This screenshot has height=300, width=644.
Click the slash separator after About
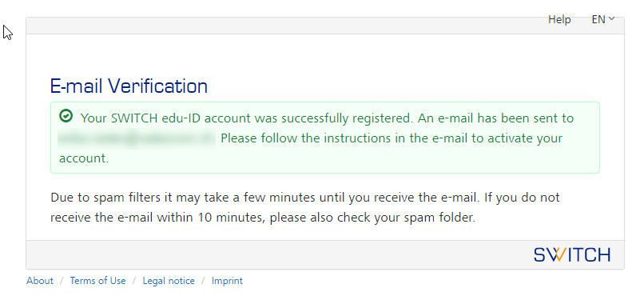(x=62, y=281)
